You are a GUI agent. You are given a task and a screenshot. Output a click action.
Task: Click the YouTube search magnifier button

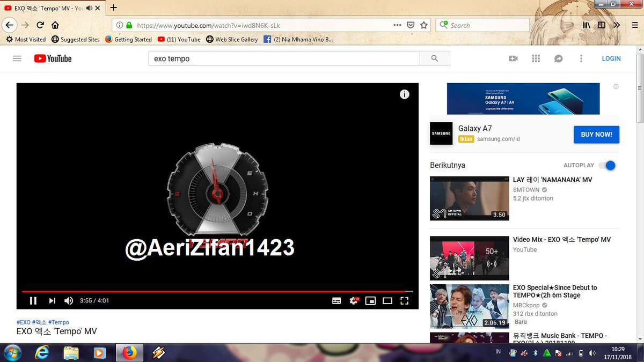435,58
